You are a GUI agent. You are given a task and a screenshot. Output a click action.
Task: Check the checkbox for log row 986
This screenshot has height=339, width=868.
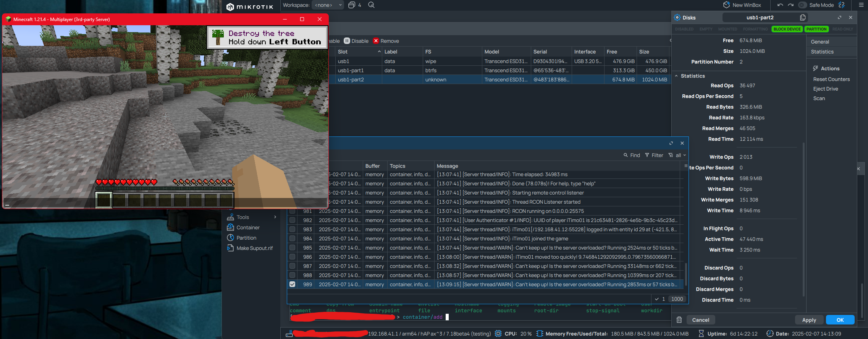point(293,257)
